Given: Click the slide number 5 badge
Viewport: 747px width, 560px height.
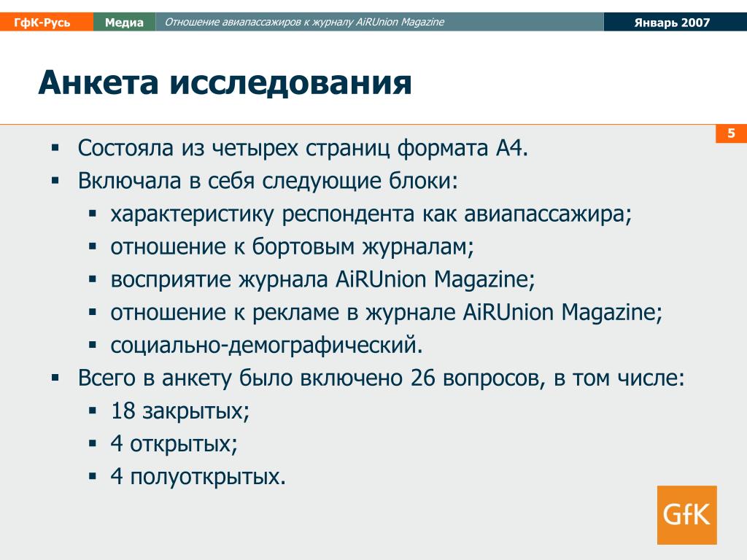Looking at the screenshot, I should [731, 133].
